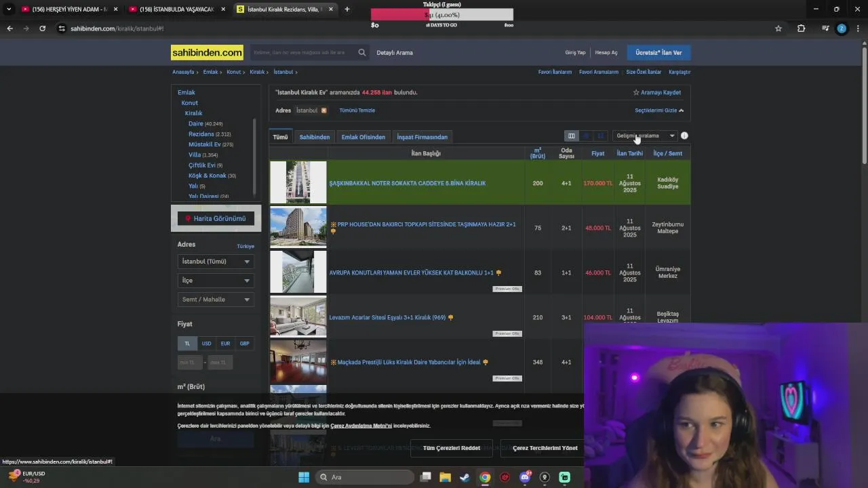868x488 pixels.
Task: Remove the İstanbul address filter tag
Action: point(323,110)
